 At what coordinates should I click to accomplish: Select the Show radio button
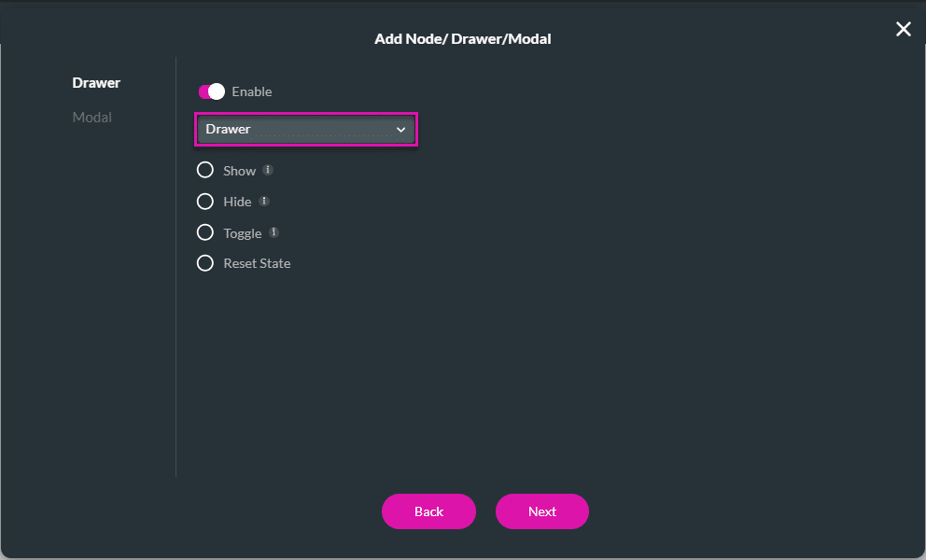205,170
